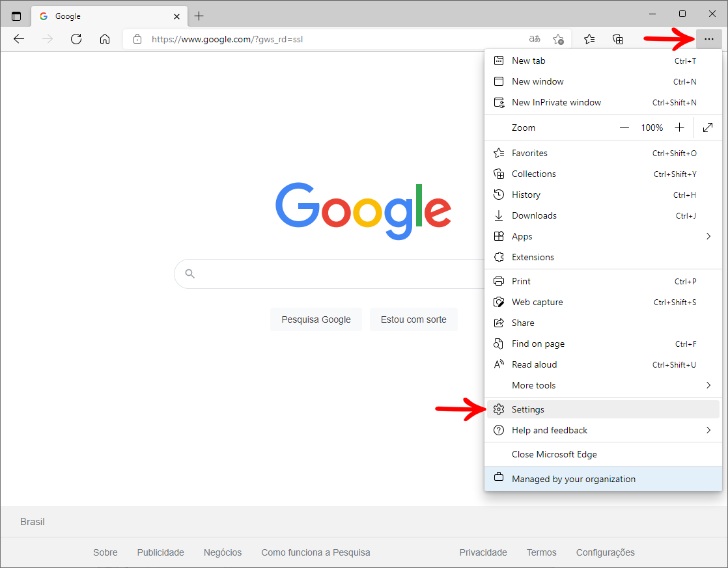Open the Collections toolbar button
728x568 pixels.
[x=618, y=39]
